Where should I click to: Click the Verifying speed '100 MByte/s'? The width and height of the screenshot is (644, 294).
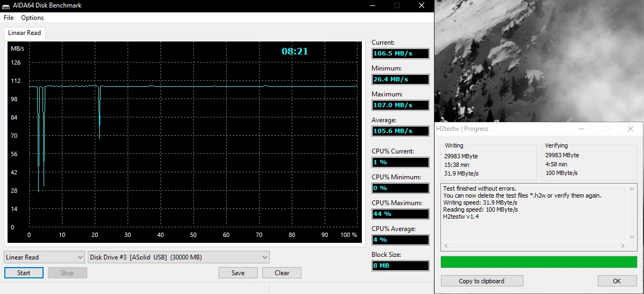point(562,173)
